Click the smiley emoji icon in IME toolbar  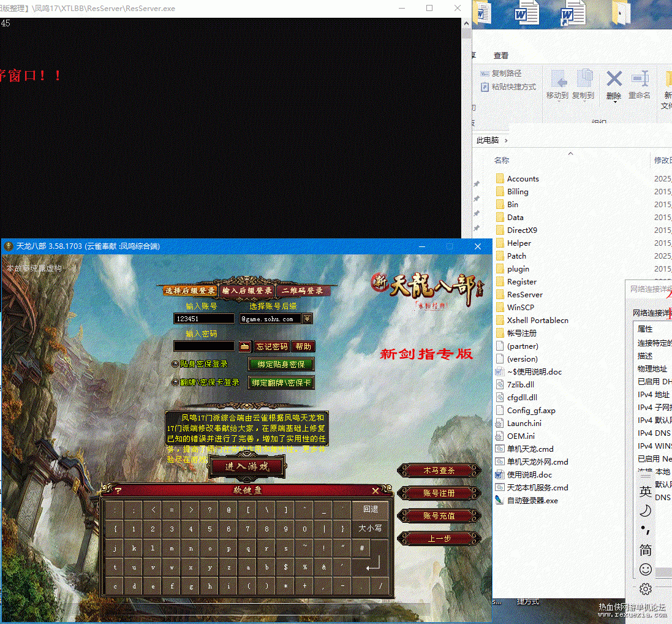coord(646,569)
